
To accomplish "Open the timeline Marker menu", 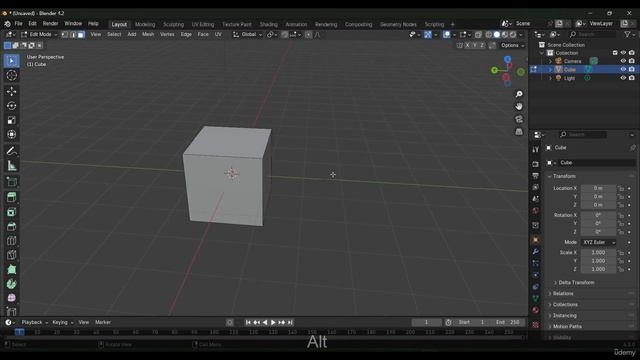I will pyautogui.click(x=103, y=322).
